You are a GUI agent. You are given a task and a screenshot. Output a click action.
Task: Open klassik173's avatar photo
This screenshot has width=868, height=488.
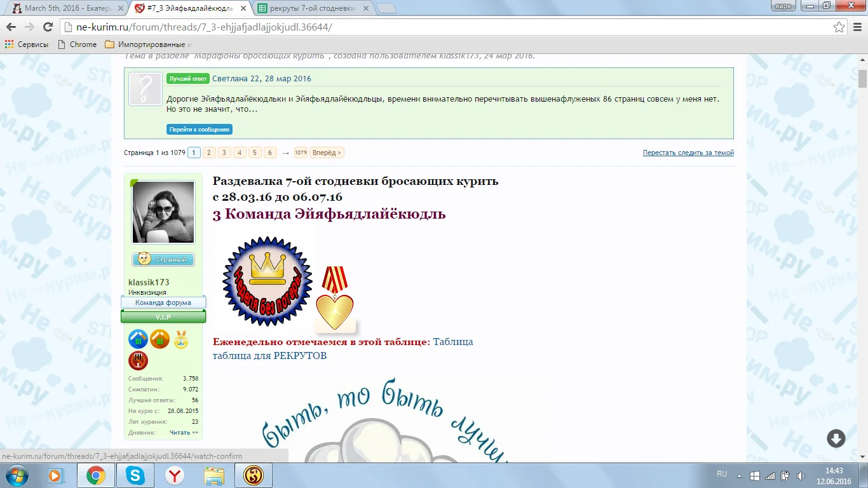[x=163, y=212]
